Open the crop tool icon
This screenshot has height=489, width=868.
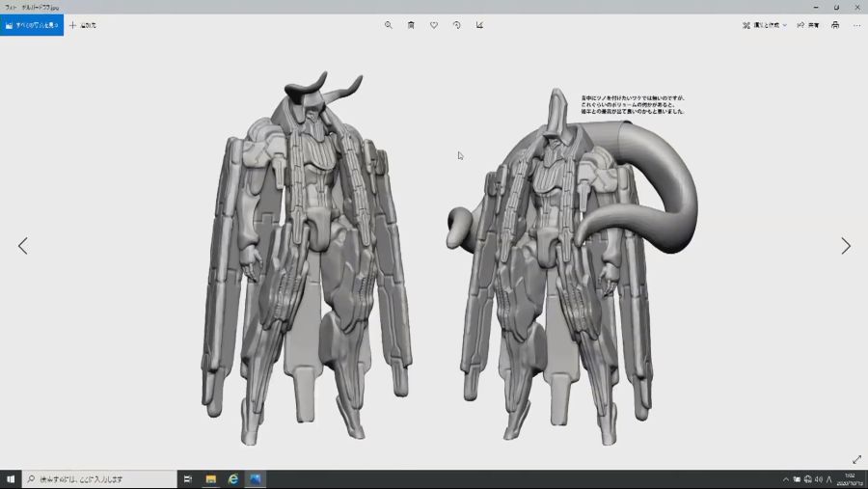[479, 25]
